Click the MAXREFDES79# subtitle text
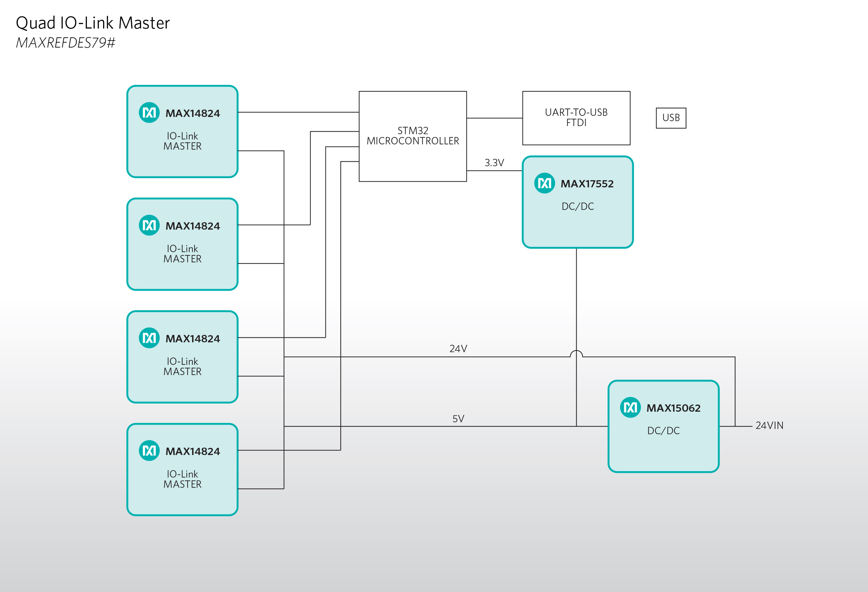This screenshot has width=868, height=592. coord(65,43)
